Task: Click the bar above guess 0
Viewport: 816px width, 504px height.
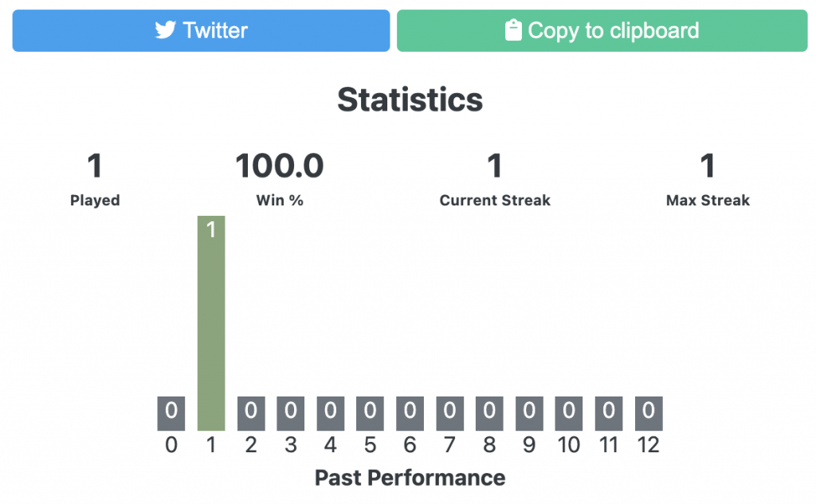Action: point(171,412)
